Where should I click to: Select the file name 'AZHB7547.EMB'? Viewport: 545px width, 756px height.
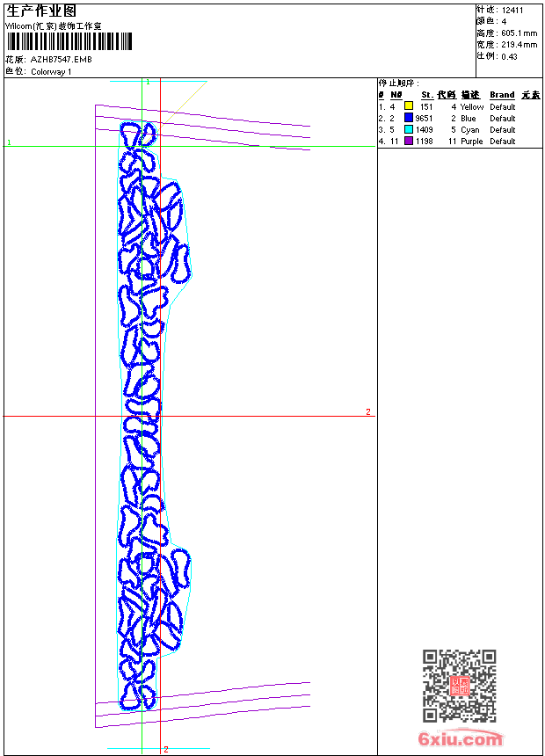click(x=62, y=60)
